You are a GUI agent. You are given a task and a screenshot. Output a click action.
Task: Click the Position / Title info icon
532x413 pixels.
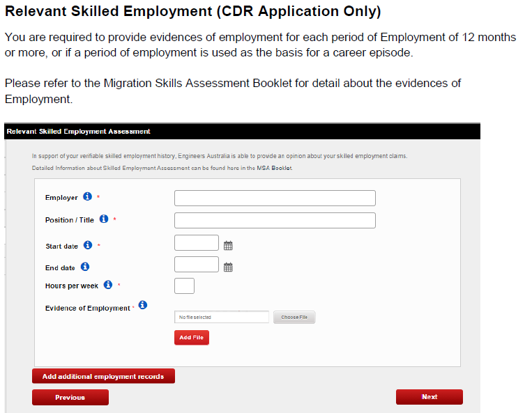coord(104,219)
